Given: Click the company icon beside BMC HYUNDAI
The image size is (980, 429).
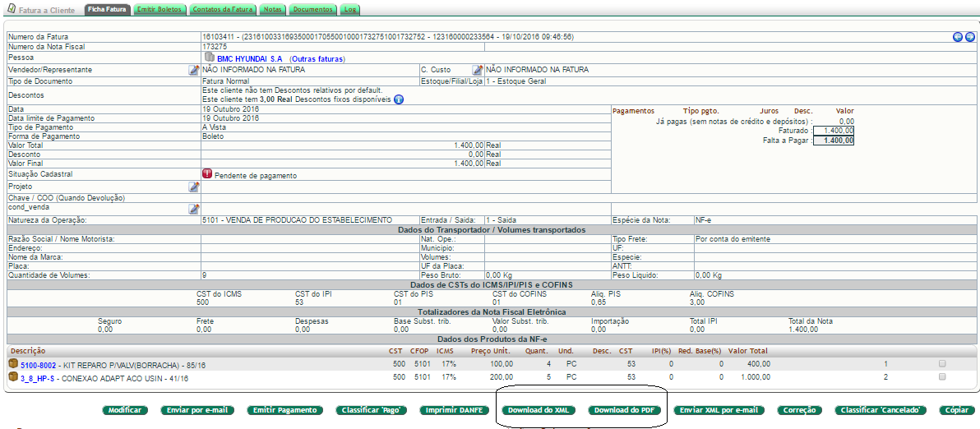Looking at the screenshot, I should point(210,58).
